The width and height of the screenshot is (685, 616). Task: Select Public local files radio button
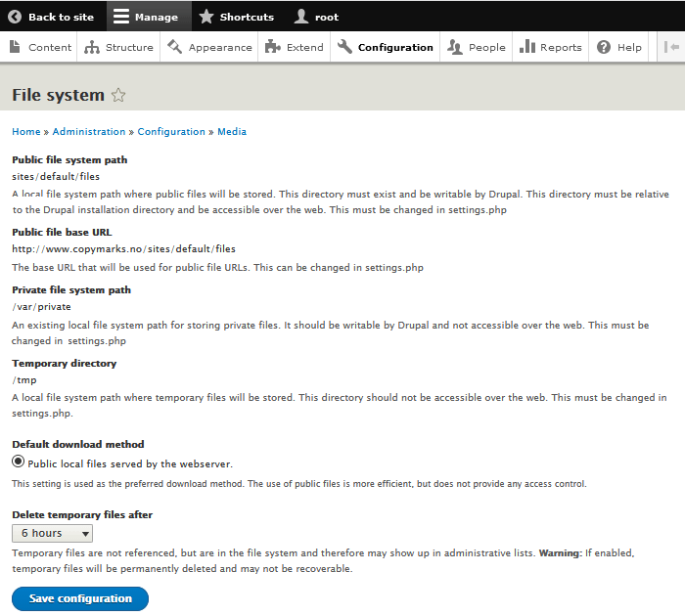[x=18, y=462]
